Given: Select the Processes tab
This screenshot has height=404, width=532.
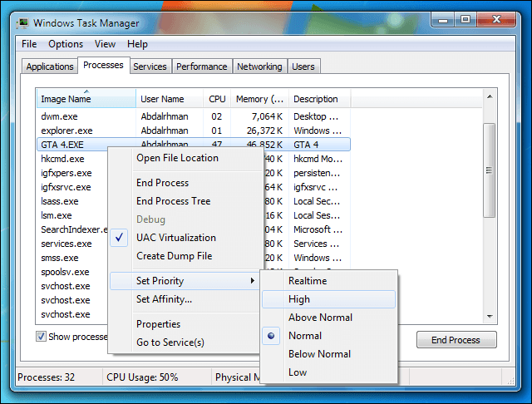Looking at the screenshot, I should tap(103, 65).
